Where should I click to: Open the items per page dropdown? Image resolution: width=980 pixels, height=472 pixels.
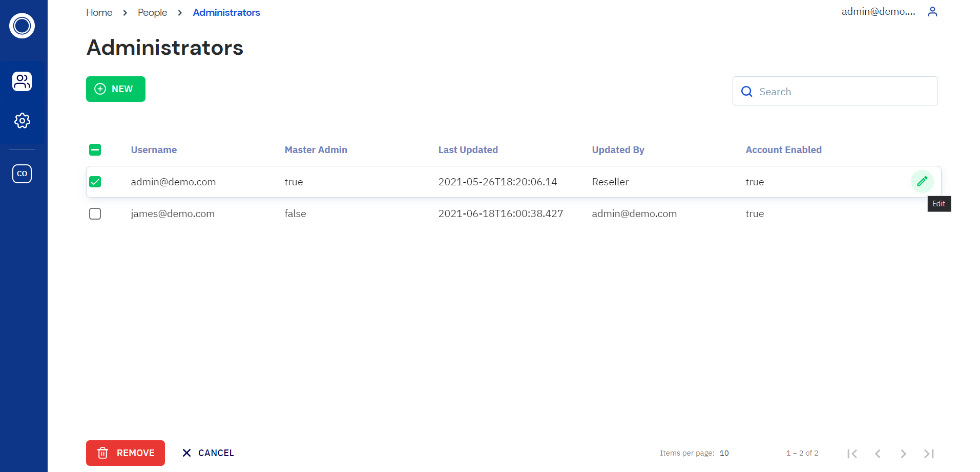724,453
